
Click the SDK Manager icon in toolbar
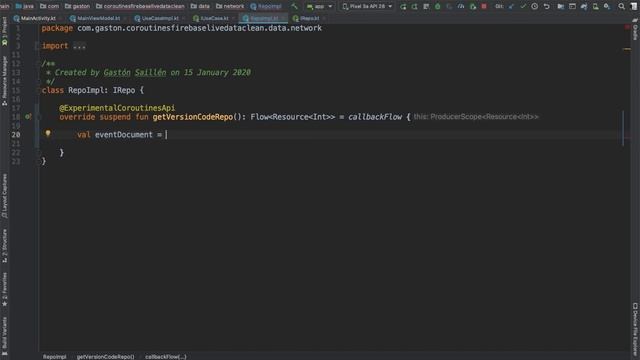click(607, 6)
